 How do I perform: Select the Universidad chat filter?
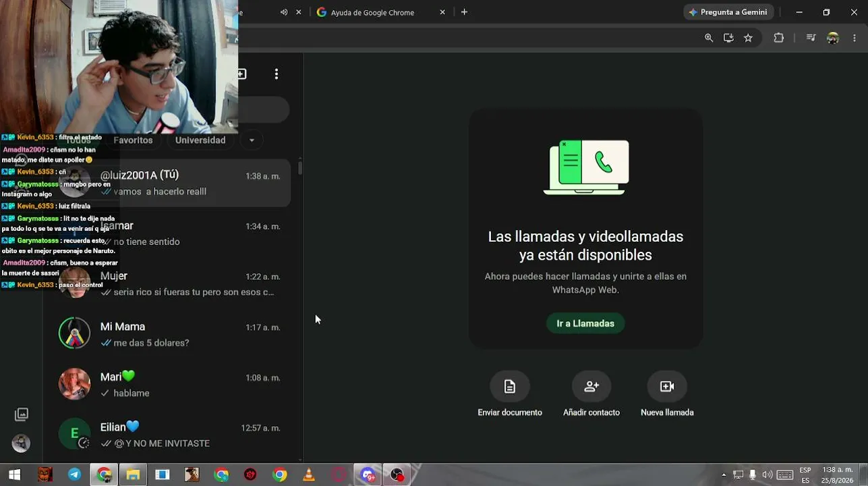(x=200, y=140)
